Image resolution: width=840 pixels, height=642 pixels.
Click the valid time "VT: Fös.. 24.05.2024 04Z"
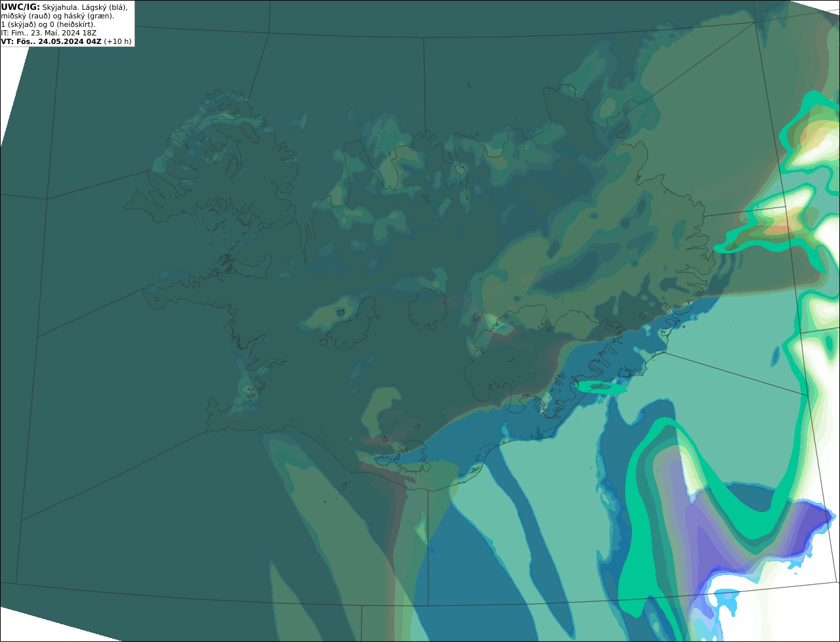[x=51, y=41]
